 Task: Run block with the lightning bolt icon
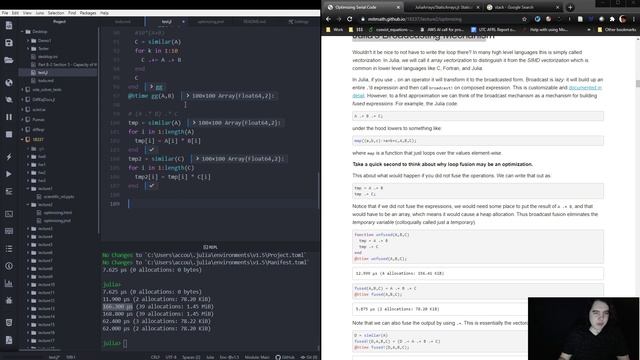(x=9, y=157)
